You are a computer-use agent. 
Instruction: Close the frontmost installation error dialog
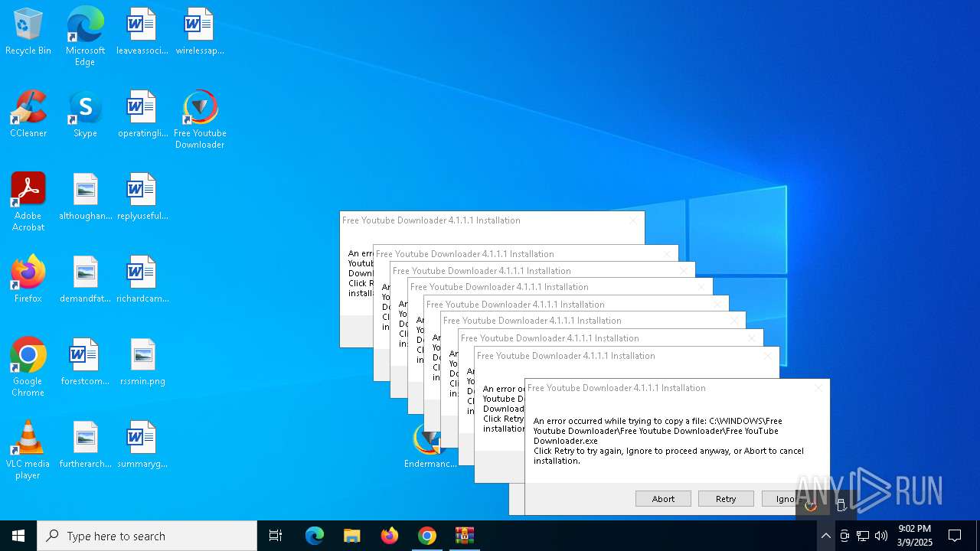click(x=818, y=388)
